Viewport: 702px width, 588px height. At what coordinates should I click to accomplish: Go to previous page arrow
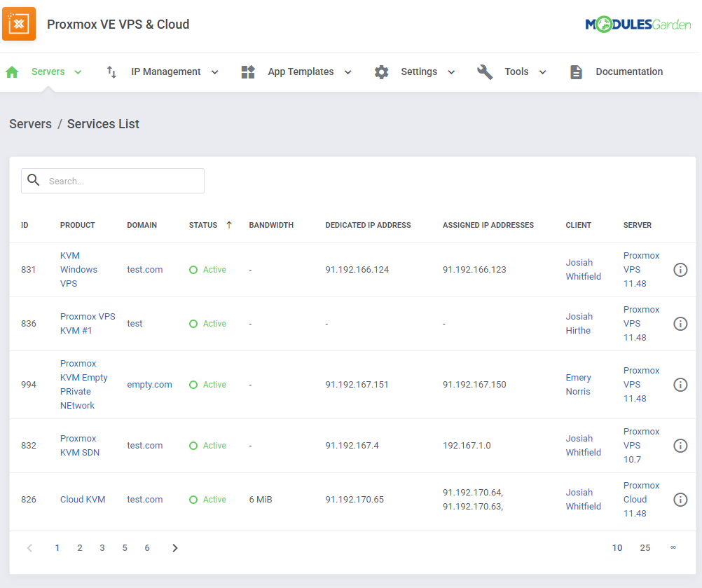pyautogui.click(x=29, y=547)
